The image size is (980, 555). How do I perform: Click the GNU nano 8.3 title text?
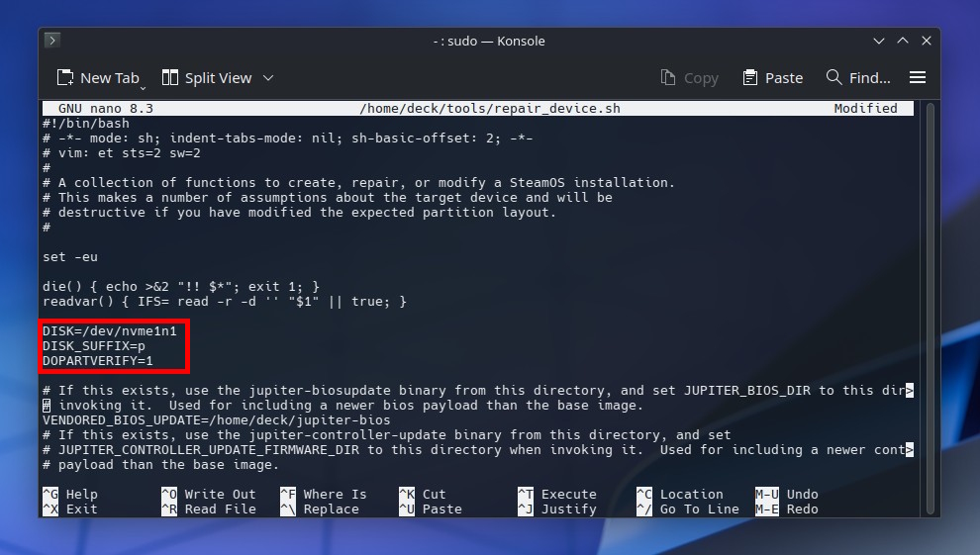(x=106, y=109)
